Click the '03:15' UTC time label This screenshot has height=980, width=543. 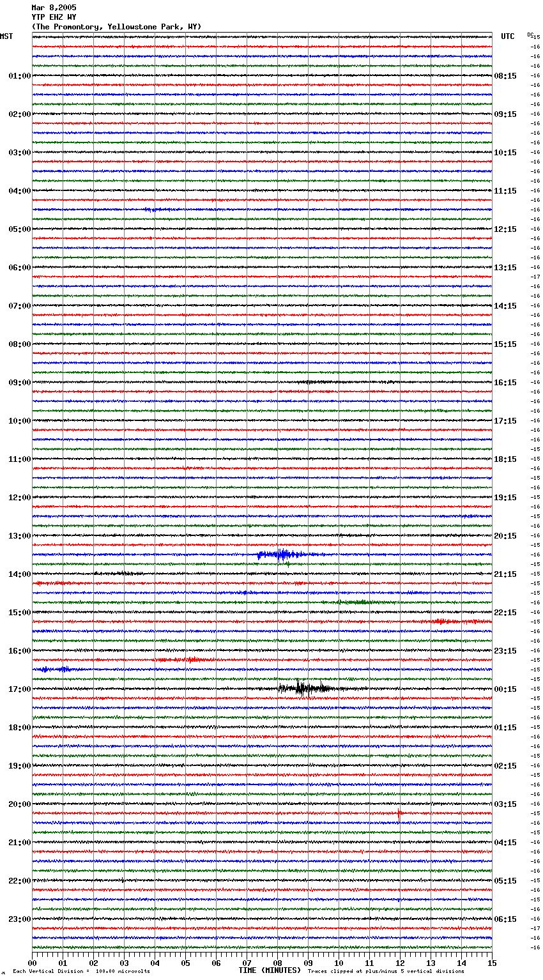click(x=505, y=804)
